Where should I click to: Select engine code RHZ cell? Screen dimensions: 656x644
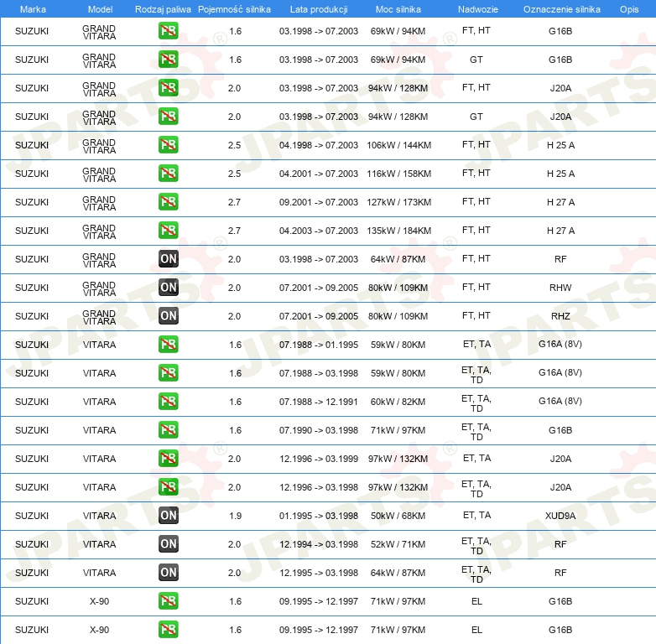pos(560,316)
